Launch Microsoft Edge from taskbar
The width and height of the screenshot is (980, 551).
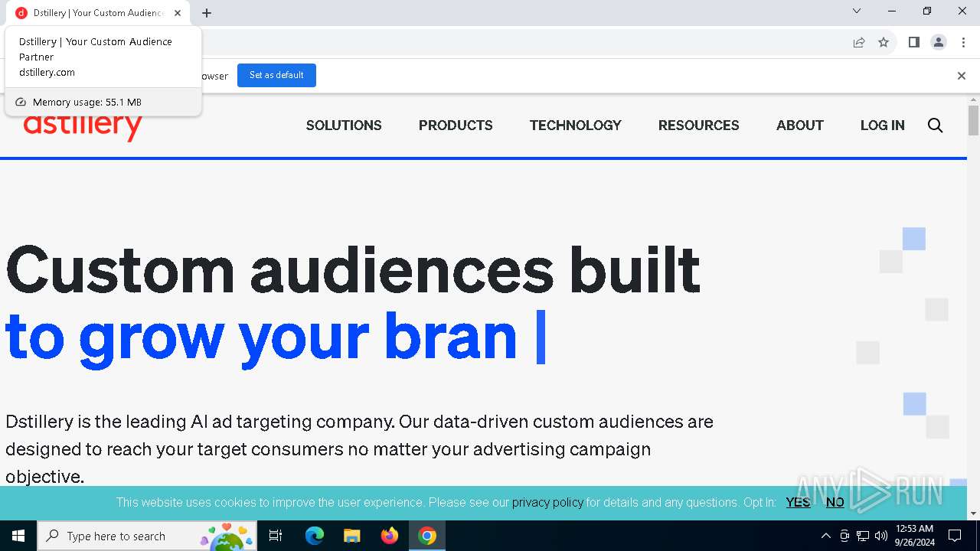pyautogui.click(x=315, y=536)
